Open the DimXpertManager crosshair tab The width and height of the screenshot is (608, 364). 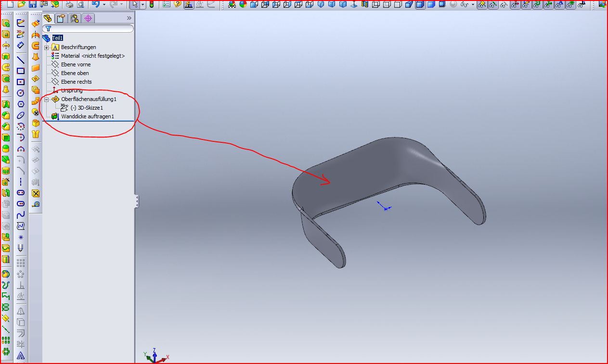(88, 18)
